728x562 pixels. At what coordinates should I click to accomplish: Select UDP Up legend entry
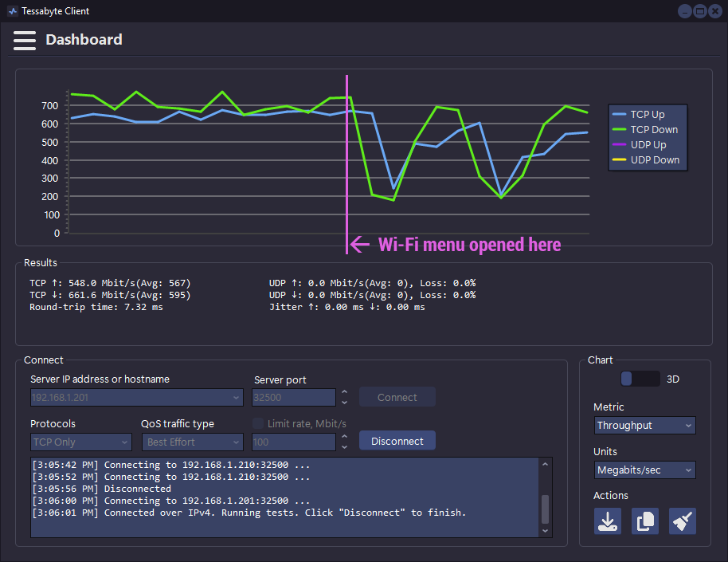tap(647, 144)
